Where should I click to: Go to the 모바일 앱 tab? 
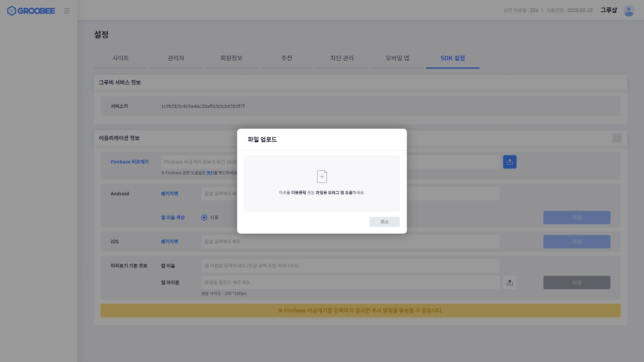(397, 58)
